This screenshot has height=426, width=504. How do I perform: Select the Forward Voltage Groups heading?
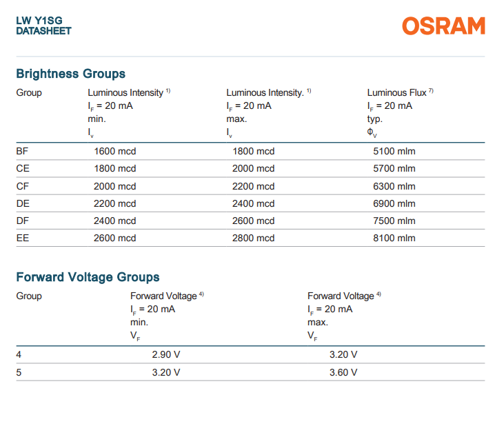pos(88,277)
